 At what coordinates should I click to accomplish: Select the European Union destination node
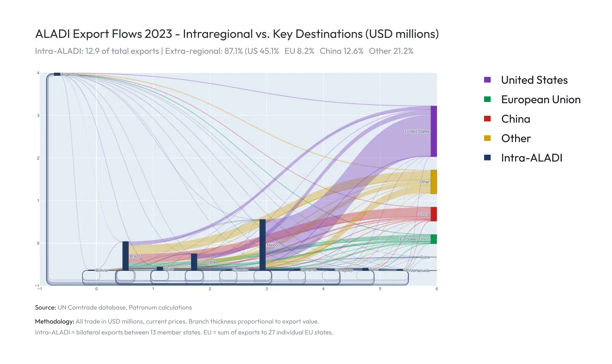(x=433, y=238)
